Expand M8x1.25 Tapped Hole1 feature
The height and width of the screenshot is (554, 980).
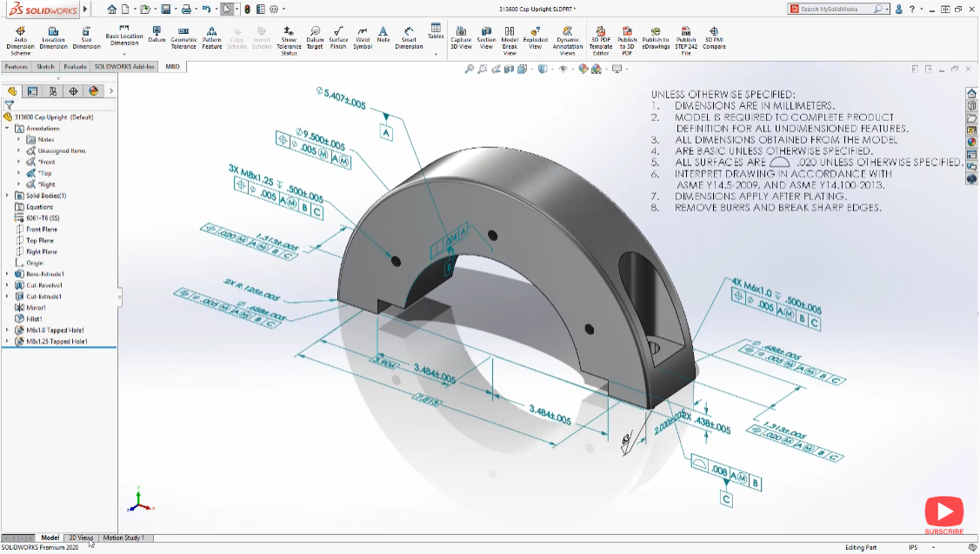tap(8, 342)
